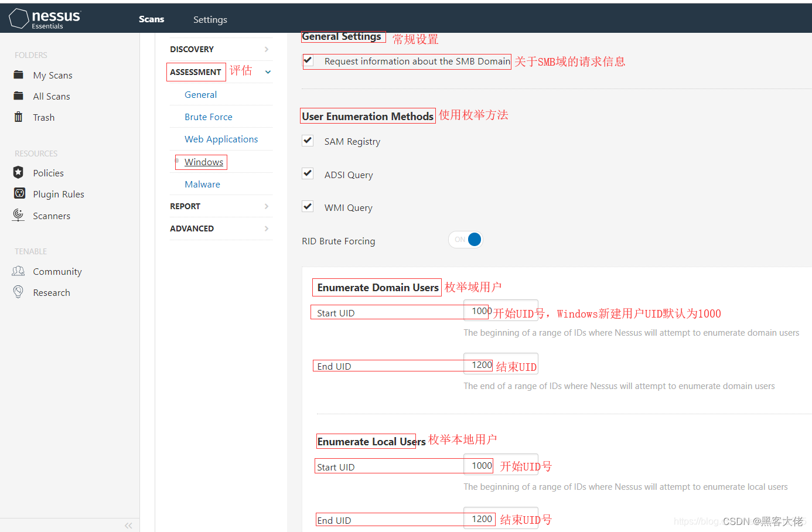Click the My Scans folder icon
The image size is (812, 532).
coord(19,75)
